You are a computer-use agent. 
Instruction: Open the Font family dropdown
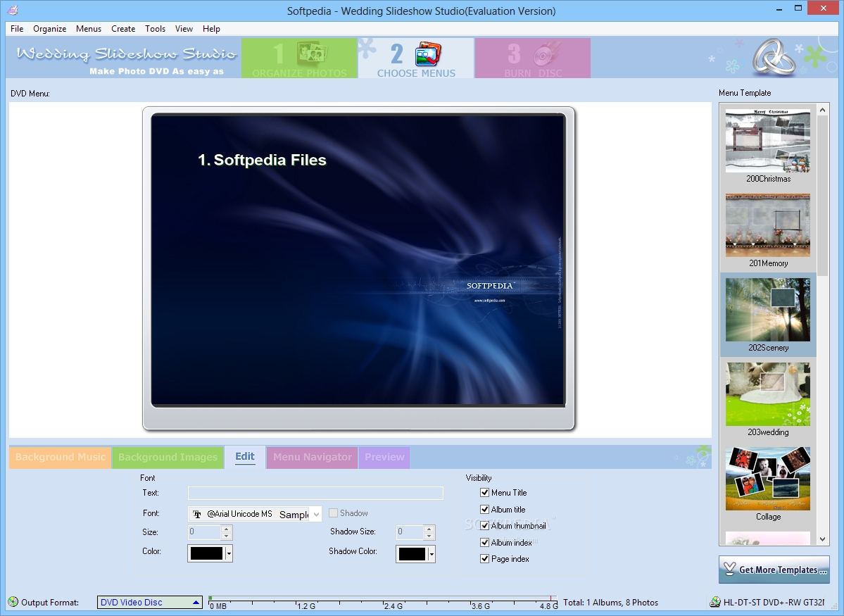317,514
